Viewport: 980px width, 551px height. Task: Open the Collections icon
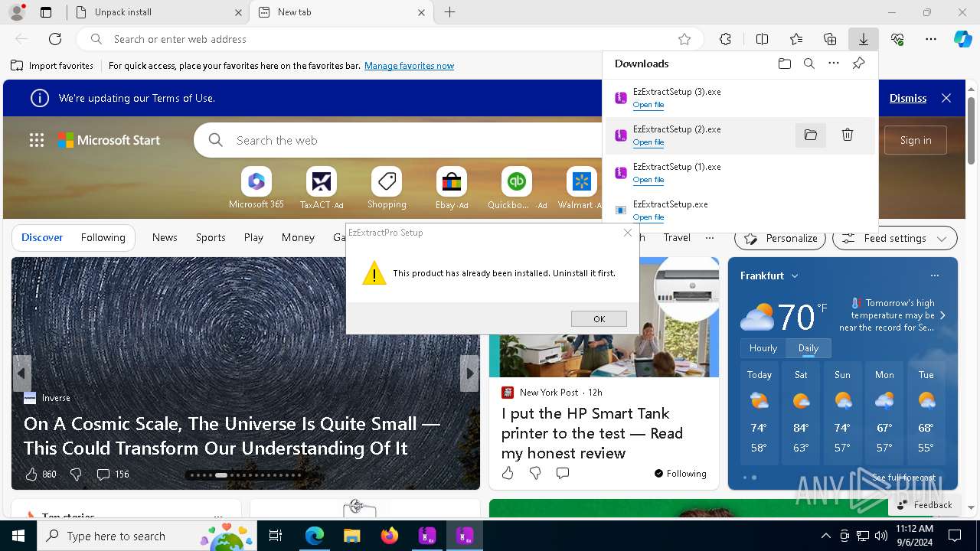point(830,39)
